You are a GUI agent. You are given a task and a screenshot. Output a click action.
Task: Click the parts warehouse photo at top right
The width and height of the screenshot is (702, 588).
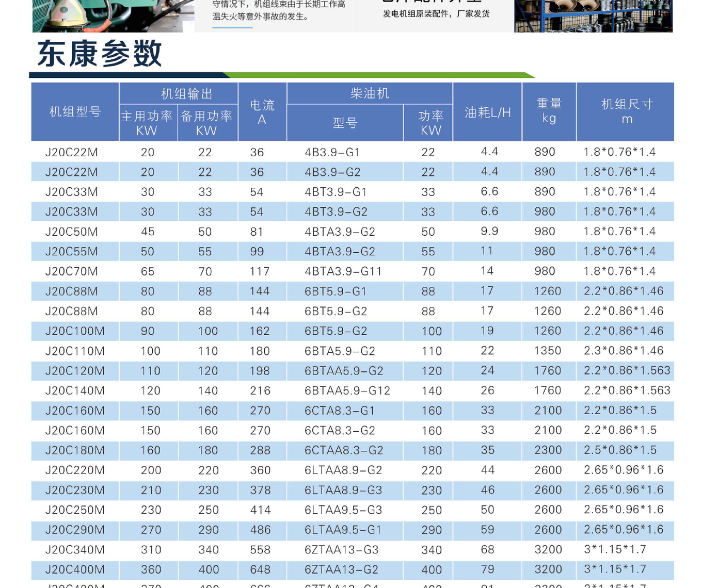pyautogui.click(x=594, y=16)
